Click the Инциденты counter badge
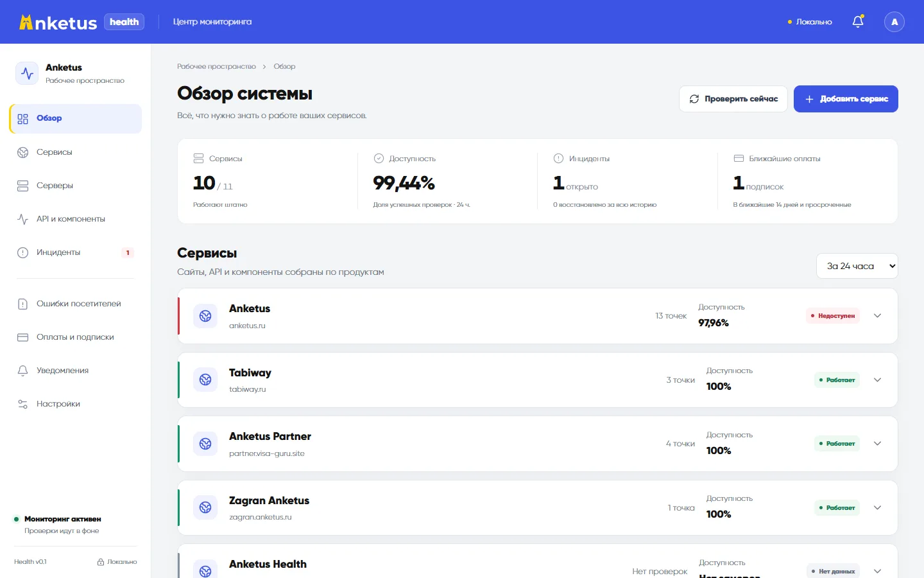Viewport: 924px width, 578px height. pos(128,253)
